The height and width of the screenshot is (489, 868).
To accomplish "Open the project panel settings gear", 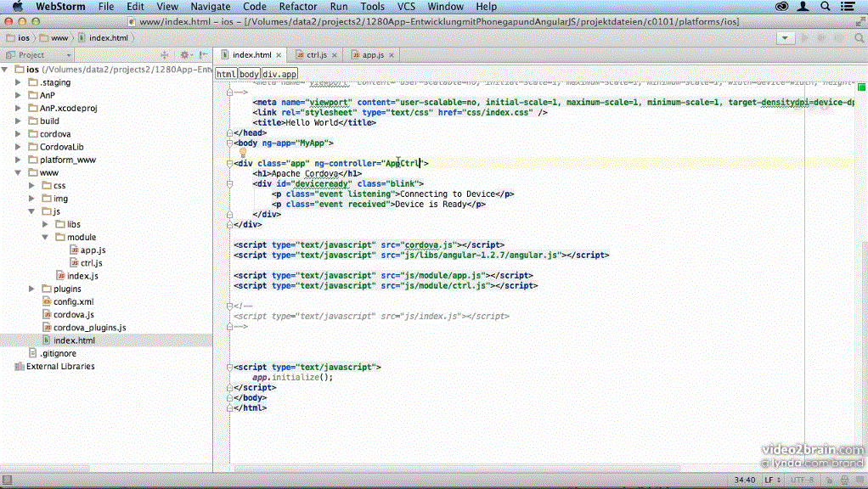I will click(184, 55).
